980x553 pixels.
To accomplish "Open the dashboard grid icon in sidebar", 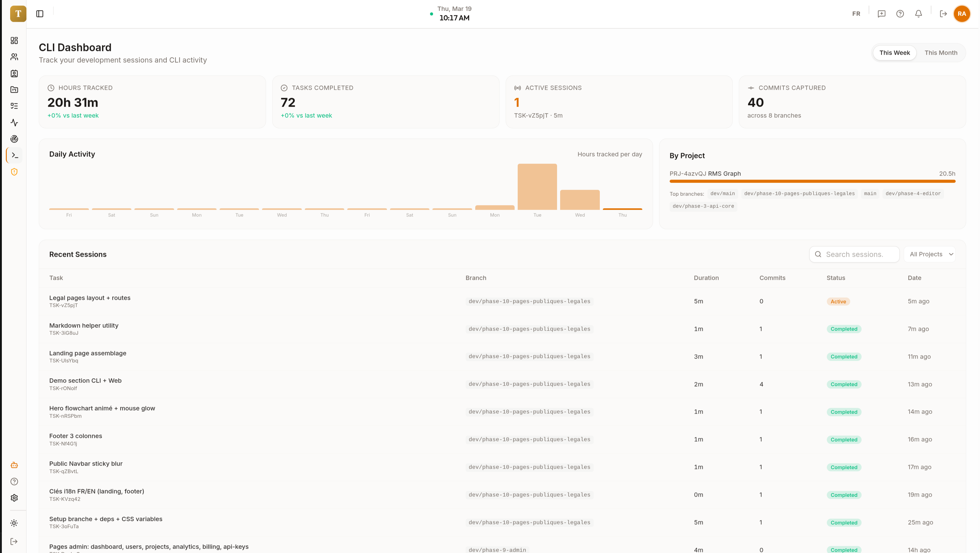I will (14, 40).
